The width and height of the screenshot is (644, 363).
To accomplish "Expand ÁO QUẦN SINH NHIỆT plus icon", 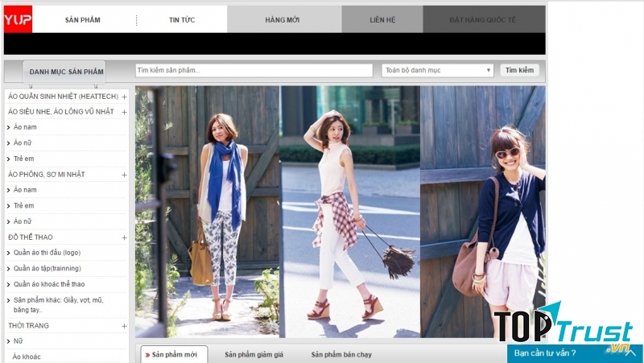I will [124, 97].
